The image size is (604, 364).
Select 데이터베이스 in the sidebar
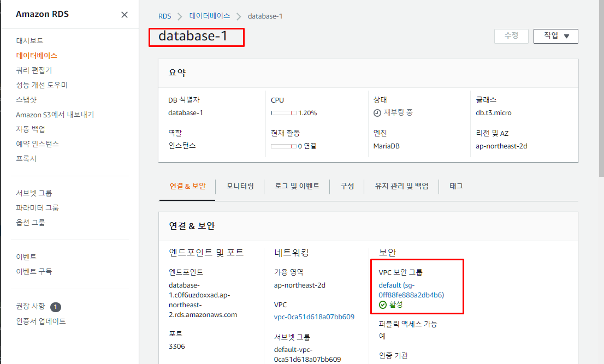pos(37,56)
